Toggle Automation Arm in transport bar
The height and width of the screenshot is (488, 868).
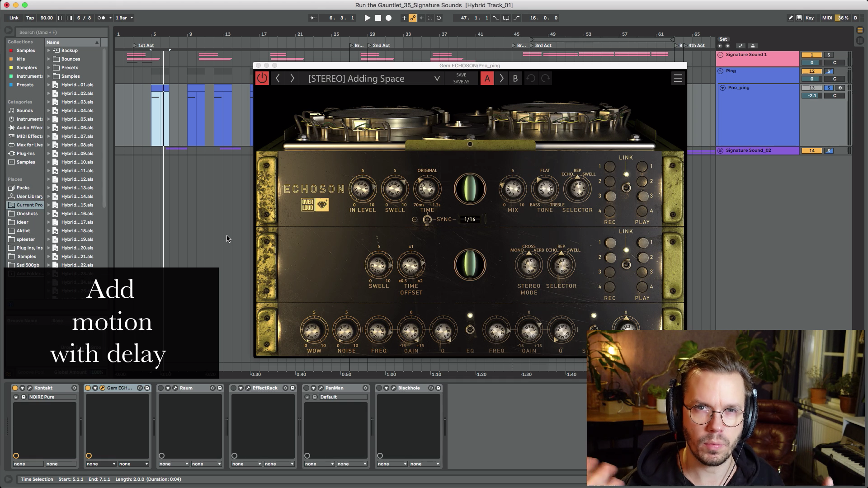(x=413, y=18)
